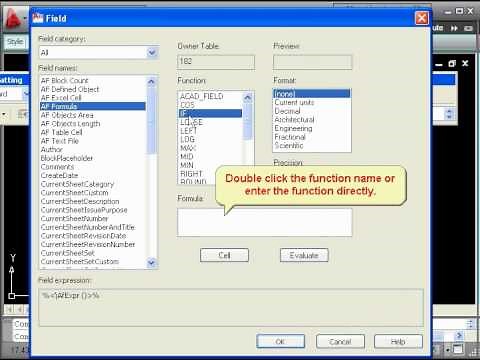Click field names list scroll down arrow
Image resolution: width=480 pixels, height=360 pixels.
tap(151, 263)
